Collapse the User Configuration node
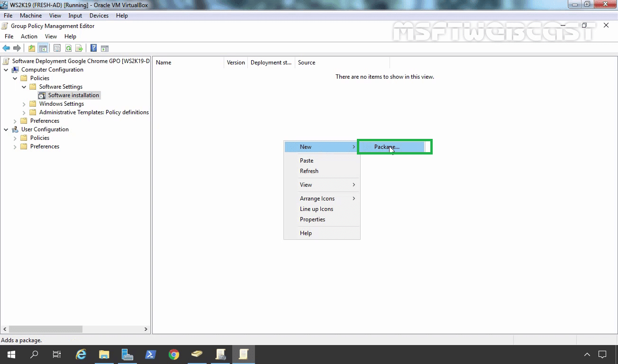 pos(6,129)
